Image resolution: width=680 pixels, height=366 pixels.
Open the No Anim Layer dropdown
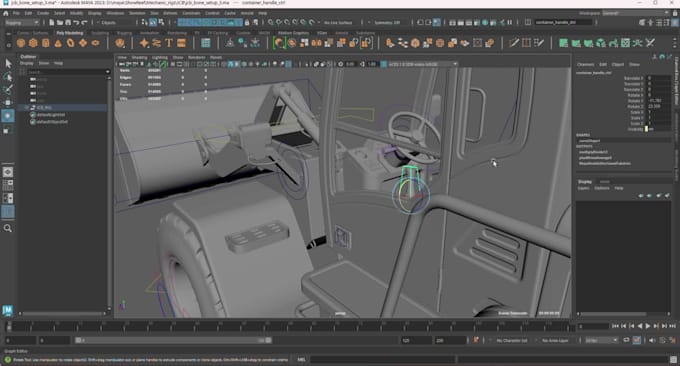[555, 340]
